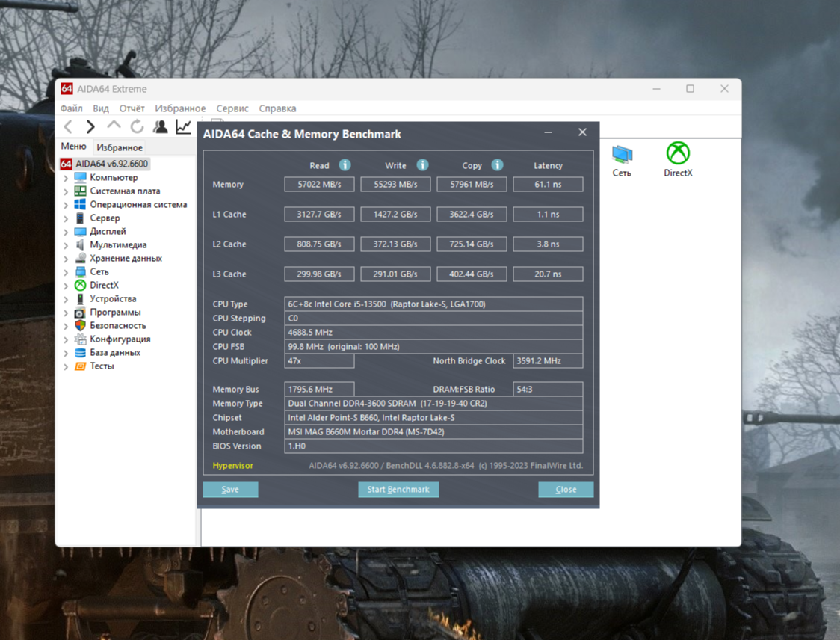Click the Copy info icon
Viewport: 840px width, 640px height.
coord(497,165)
